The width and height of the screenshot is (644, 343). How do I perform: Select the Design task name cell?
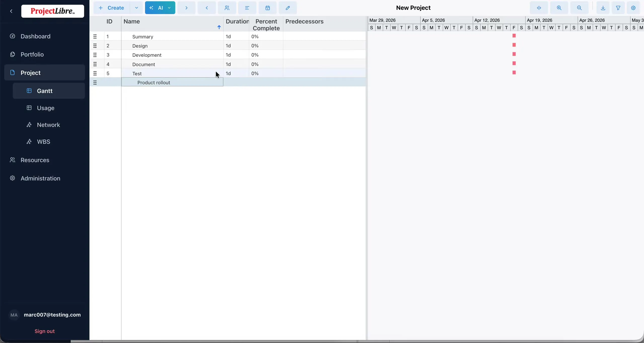pyautogui.click(x=172, y=46)
